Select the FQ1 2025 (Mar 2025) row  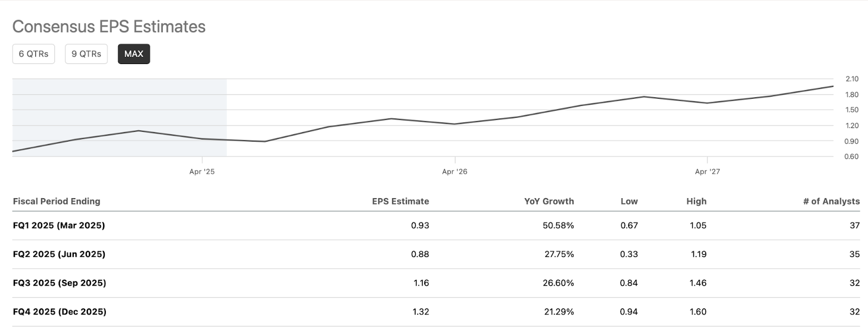[x=59, y=225]
